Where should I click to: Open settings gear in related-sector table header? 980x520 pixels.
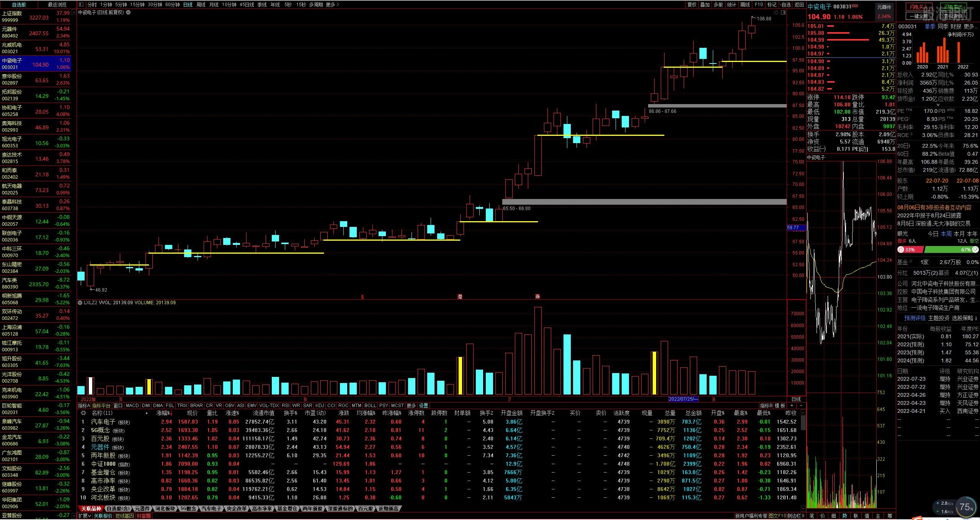pyautogui.click(x=83, y=413)
